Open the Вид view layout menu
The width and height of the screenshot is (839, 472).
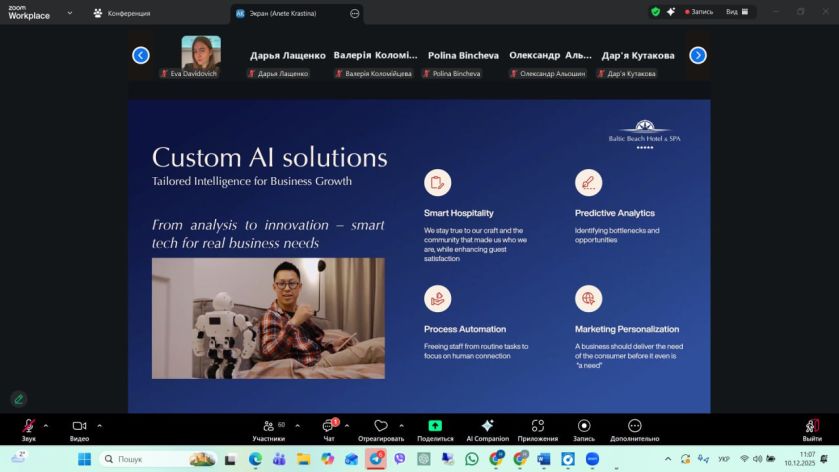pyautogui.click(x=737, y=12)
